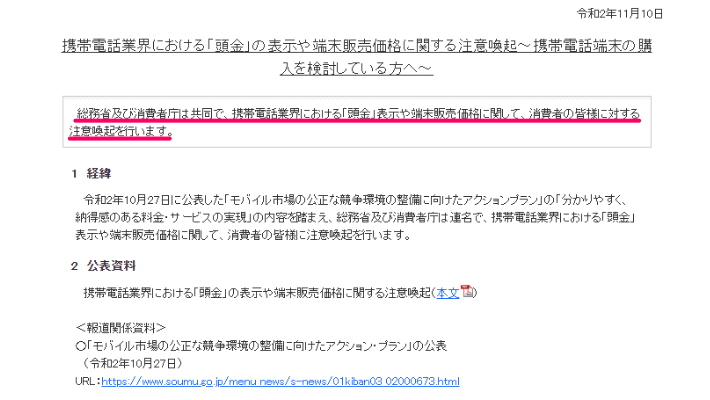Screen dimensions: 710x400
Task: Open the soumu.go.jp s-news URL link
Action: [280, 381]
